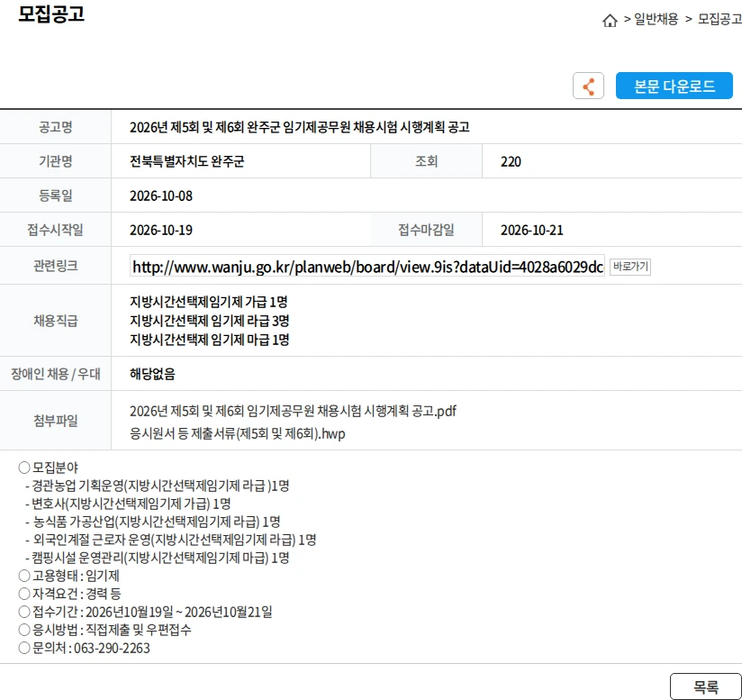
Task: Click 해당없음 value
Action: (x=152, y=374)
